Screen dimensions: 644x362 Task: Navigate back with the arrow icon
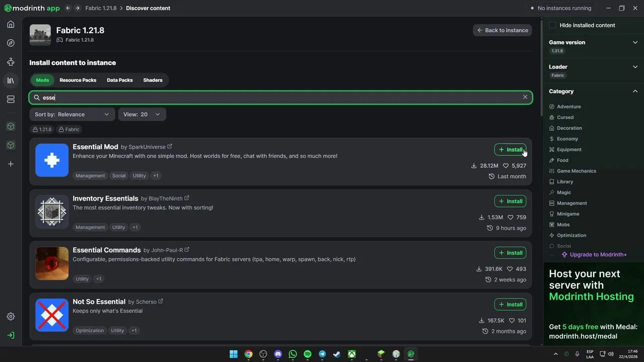click(68, 8)
